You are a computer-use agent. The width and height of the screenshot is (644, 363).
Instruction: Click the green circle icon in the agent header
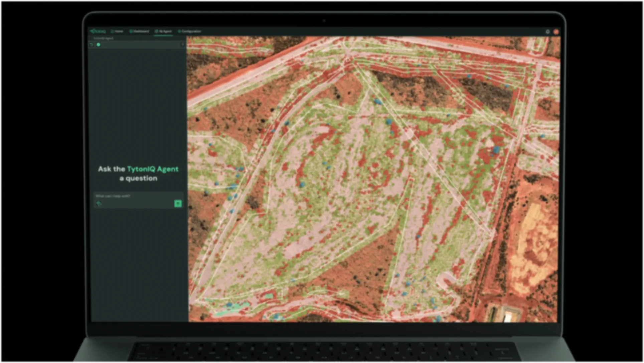99,44
